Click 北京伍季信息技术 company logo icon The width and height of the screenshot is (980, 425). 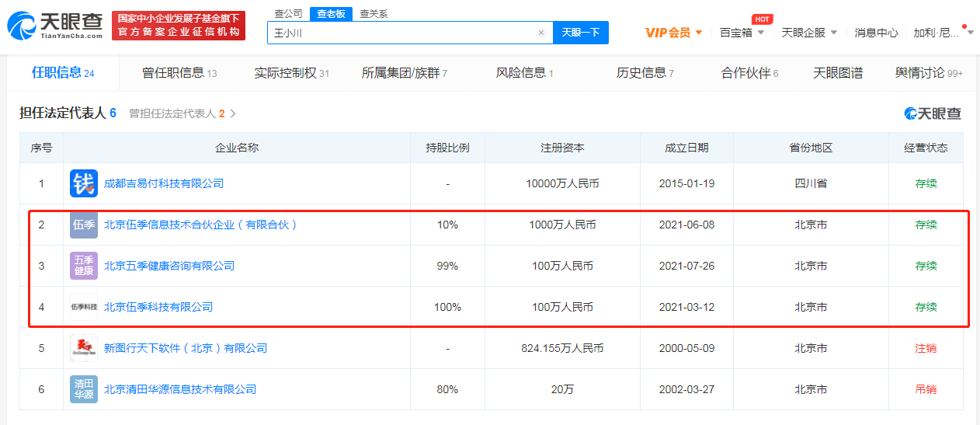(84, 225)
